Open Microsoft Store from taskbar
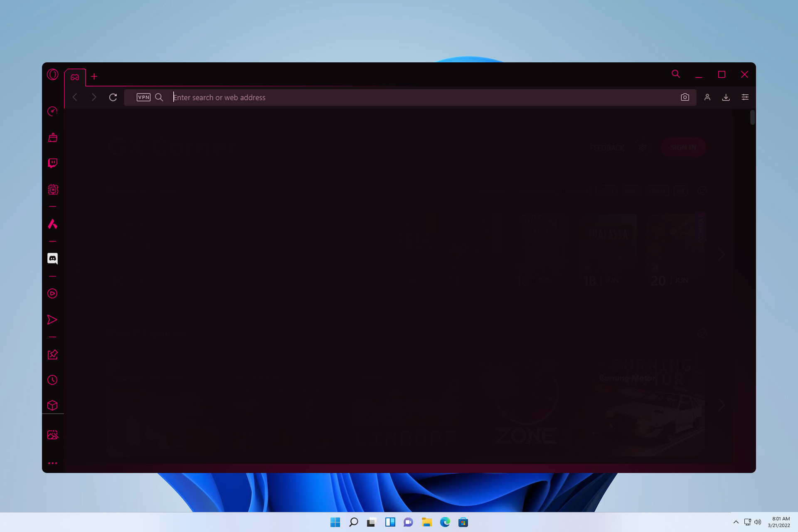 click(463, 522)
